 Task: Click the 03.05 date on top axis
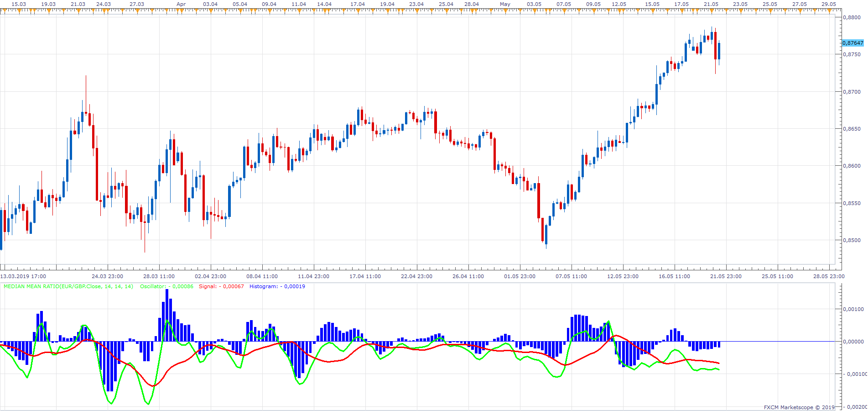pyautogui.click(x=534, y=4)
